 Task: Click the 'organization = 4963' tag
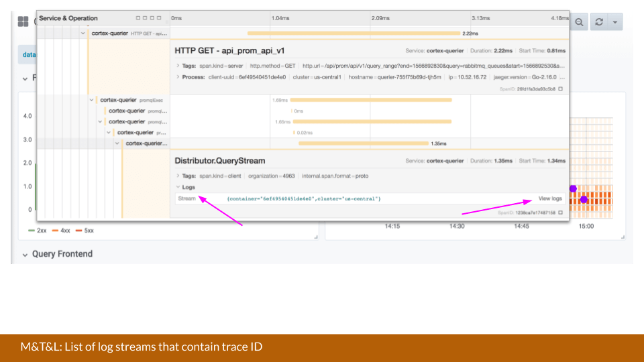(272, 176)
